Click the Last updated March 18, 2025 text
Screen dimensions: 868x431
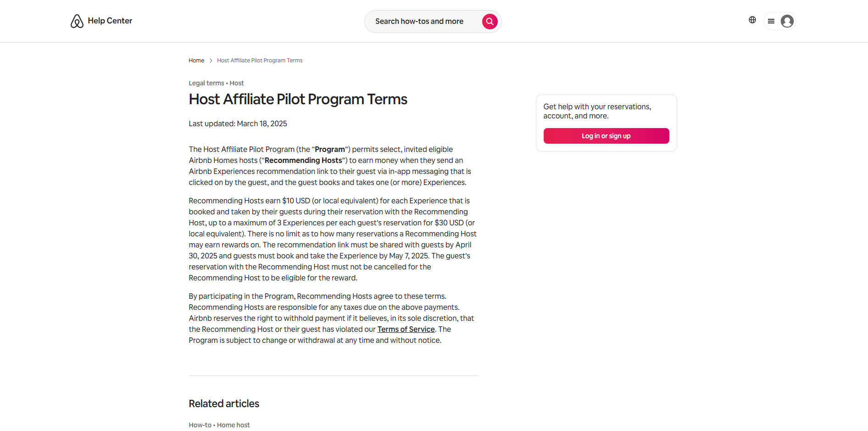238,123
